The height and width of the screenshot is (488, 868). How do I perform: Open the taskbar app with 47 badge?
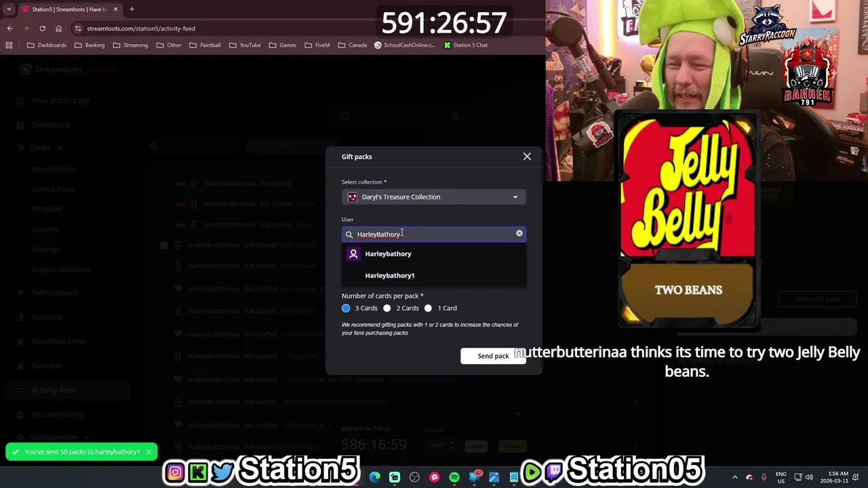(475, 477)
